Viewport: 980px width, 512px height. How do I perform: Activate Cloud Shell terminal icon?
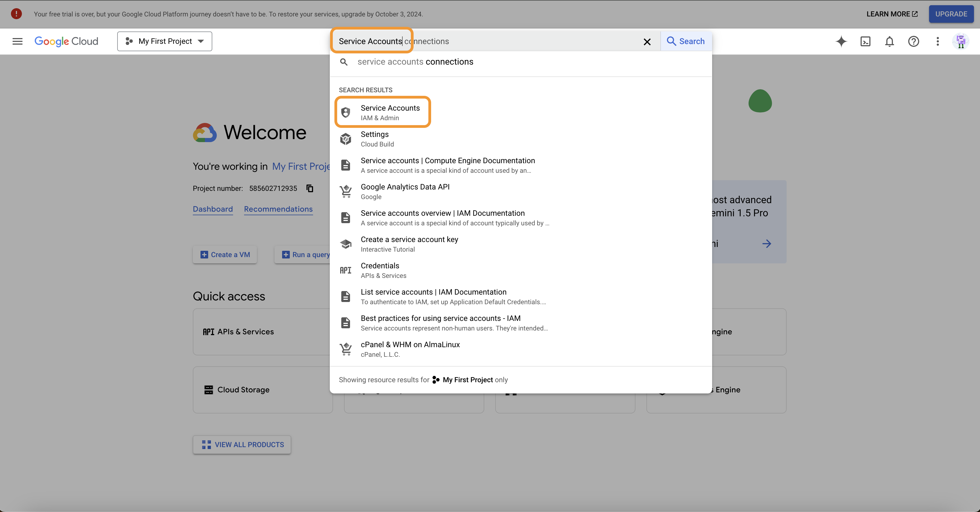[x=866, y=41]
